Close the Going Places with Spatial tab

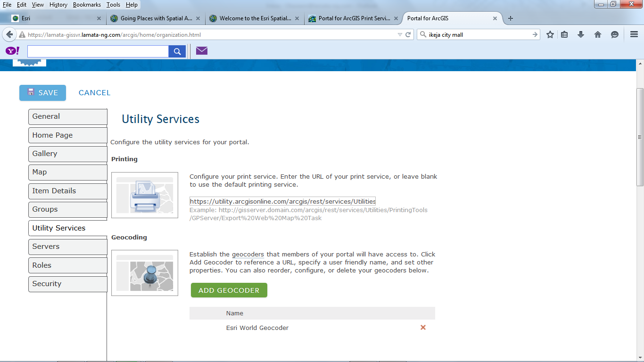point(198,18)
